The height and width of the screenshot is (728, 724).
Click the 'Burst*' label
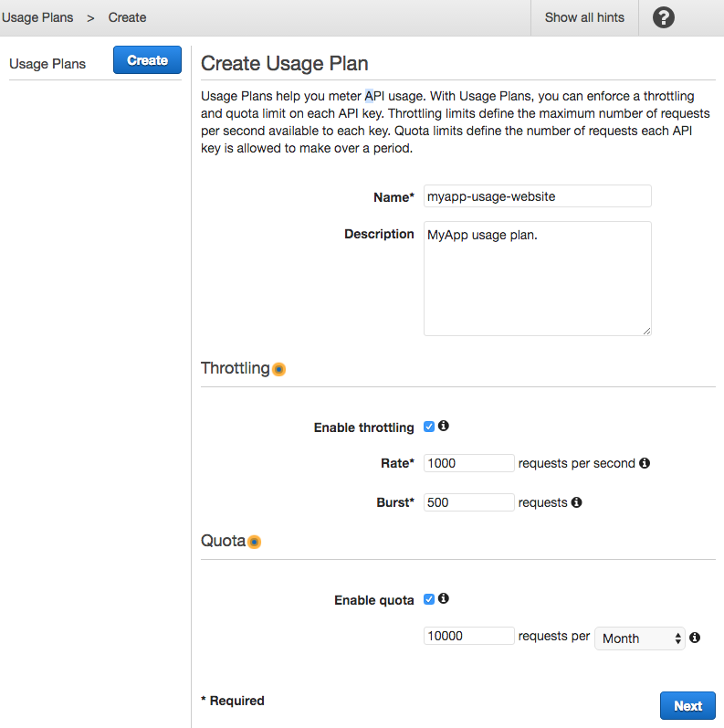395,502
